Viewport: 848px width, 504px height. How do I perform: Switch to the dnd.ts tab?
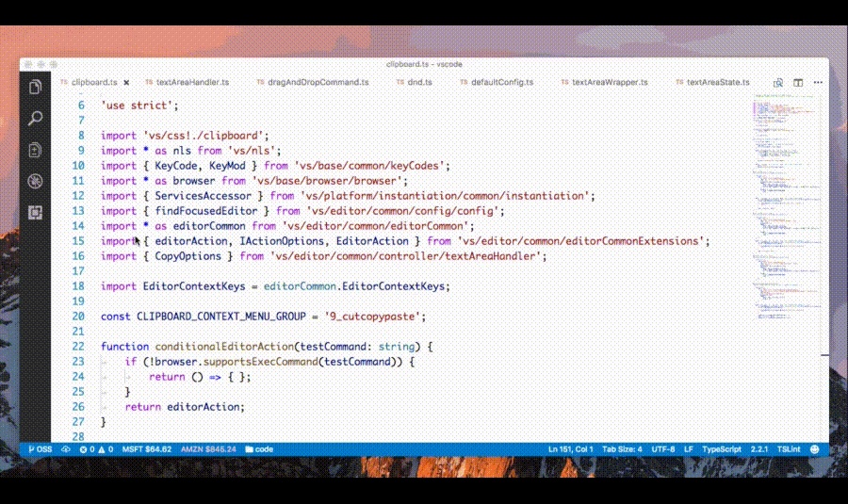click(x=414, y=82)
